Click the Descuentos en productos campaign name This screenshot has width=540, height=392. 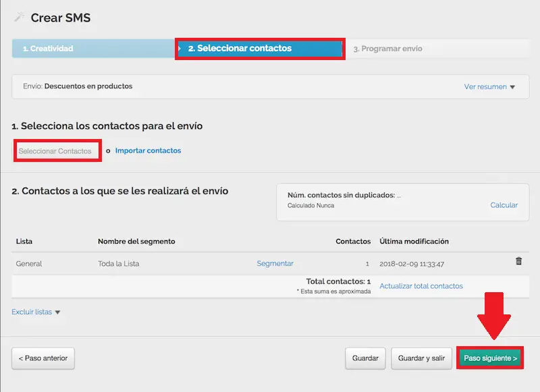[88, 86]
